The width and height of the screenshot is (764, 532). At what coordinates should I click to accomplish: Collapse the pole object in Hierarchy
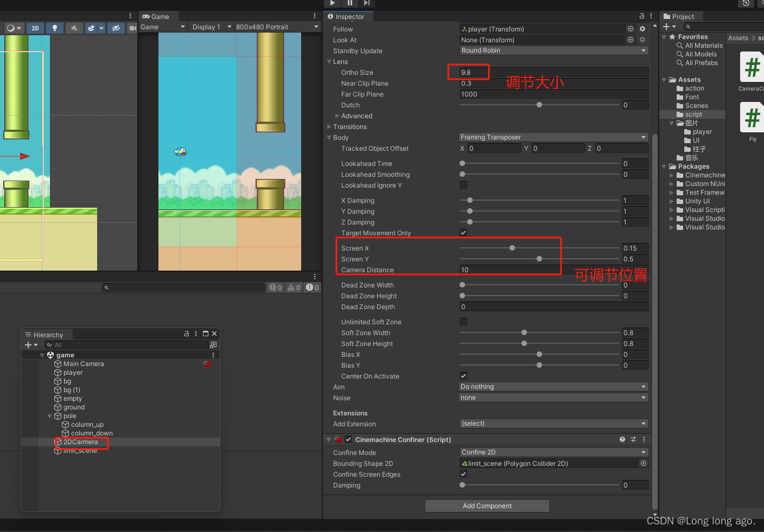coord(50,416)
